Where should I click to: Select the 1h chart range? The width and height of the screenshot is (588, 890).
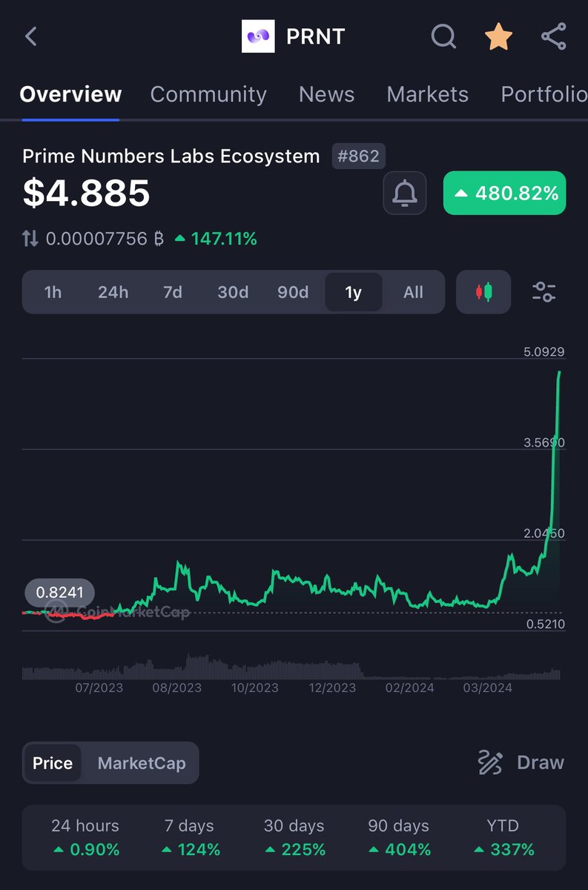[53, 292]
